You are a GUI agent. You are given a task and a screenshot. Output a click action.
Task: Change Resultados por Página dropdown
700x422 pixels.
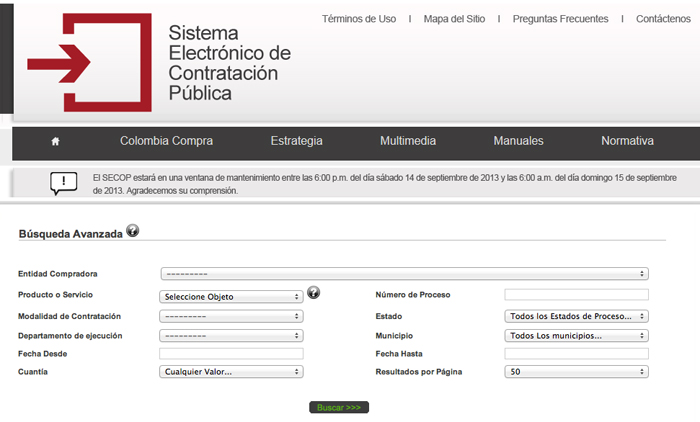pyautogui.click(x=577, y=372)
